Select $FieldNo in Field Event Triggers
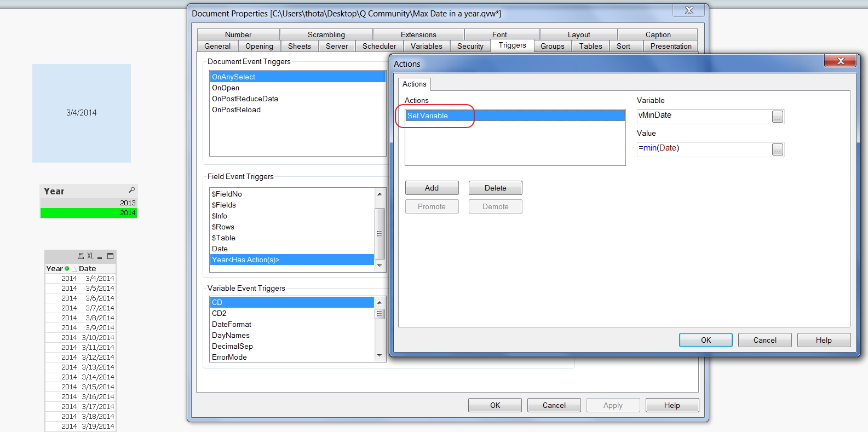The height and width of the screenshot is (432, 868). point(292,194)
